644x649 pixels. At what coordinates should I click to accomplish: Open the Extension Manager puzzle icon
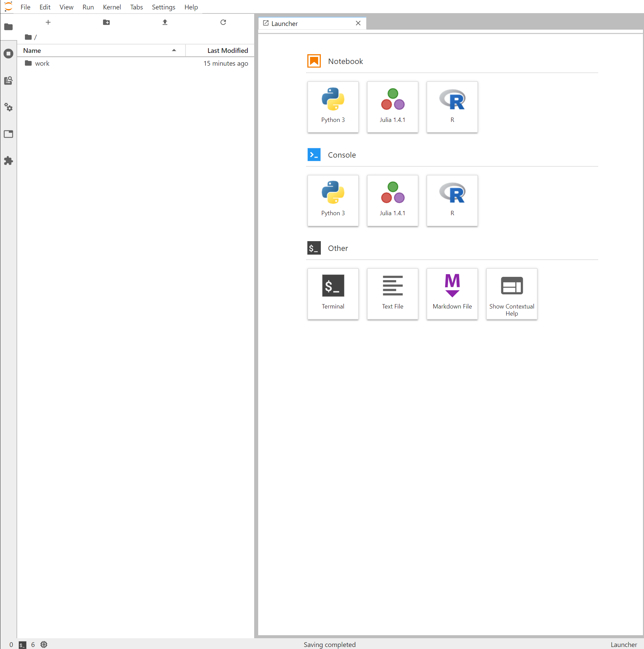coord(8,161)
